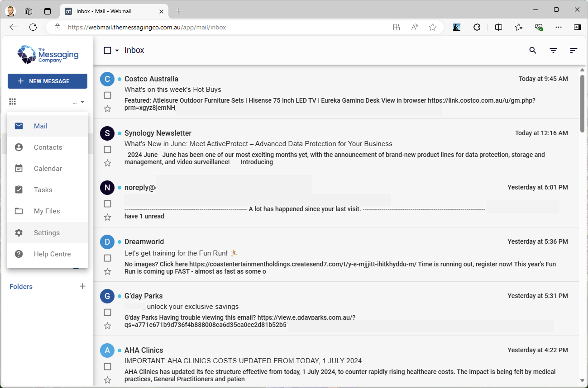Click the sort order icon above the message list
The width and height of the screenshot is (588, 388).
click(x=573, y=50)
